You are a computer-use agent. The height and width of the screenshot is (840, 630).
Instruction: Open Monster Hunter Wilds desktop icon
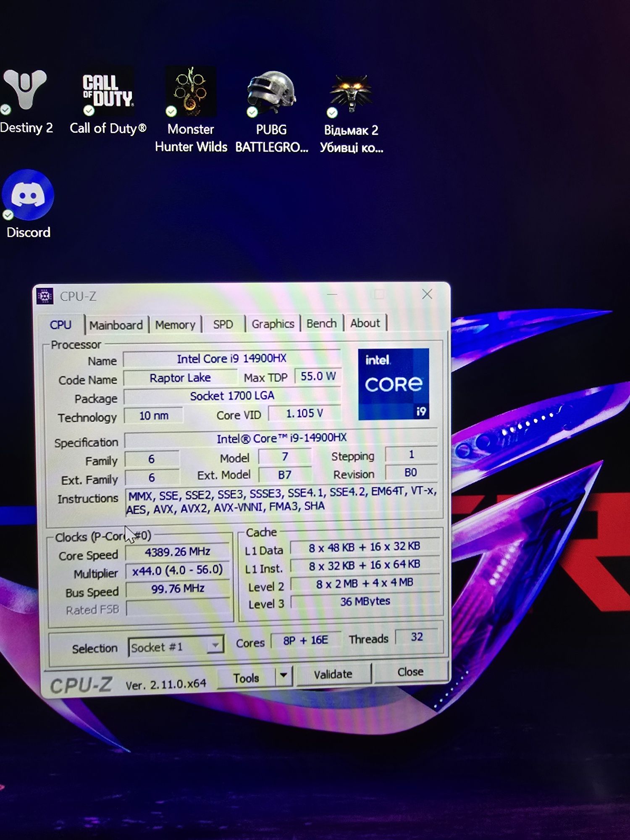(x=191, y=91)
